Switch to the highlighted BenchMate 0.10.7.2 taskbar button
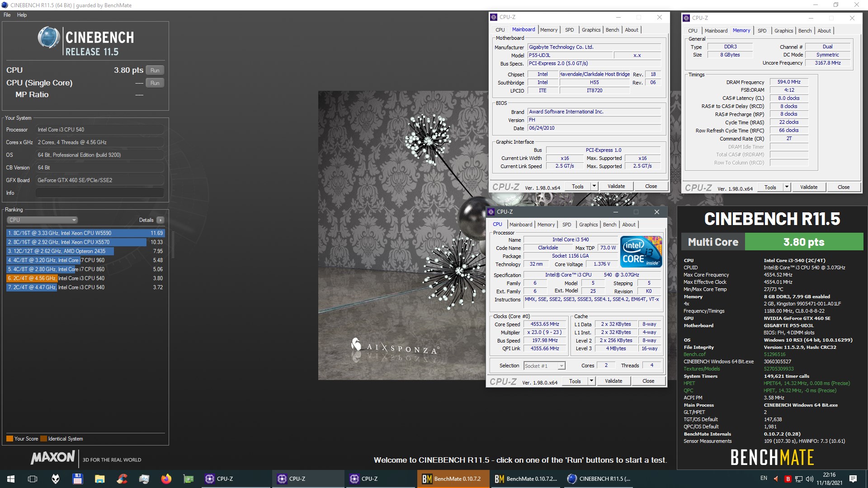 (x=453, y=479)
